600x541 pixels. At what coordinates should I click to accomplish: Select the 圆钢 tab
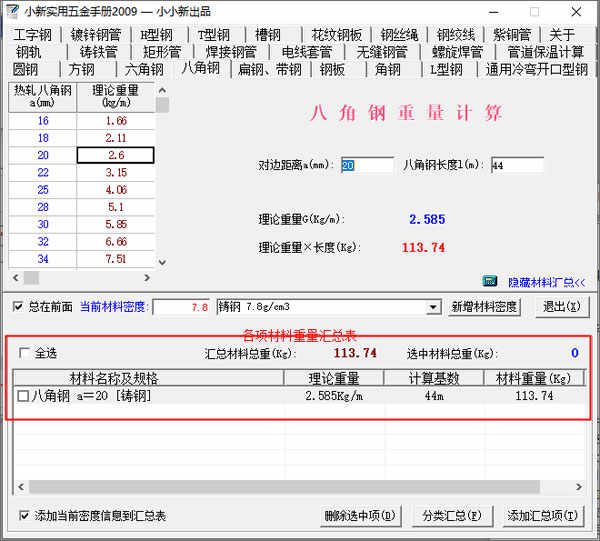[25, 70]
